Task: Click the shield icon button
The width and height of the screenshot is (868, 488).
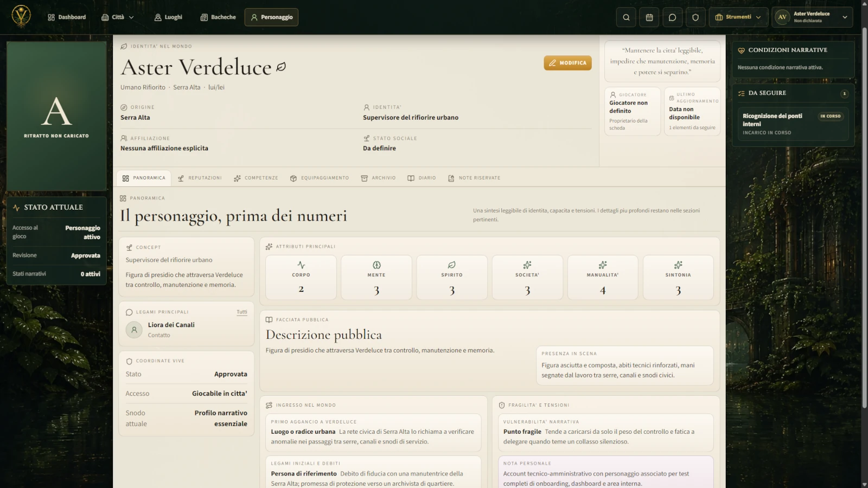Action: 695,17
